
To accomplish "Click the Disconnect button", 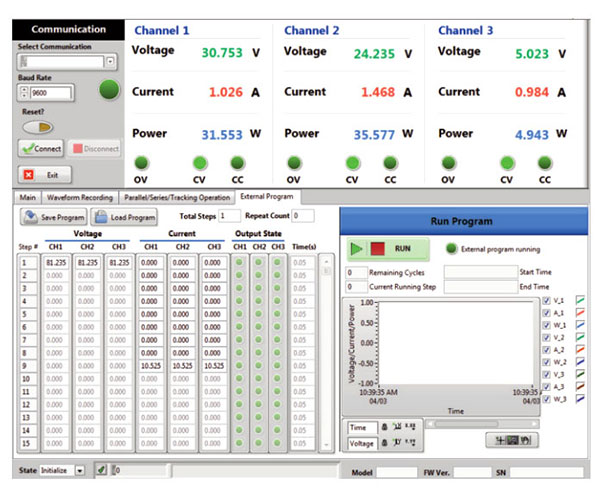I will 96,148.
